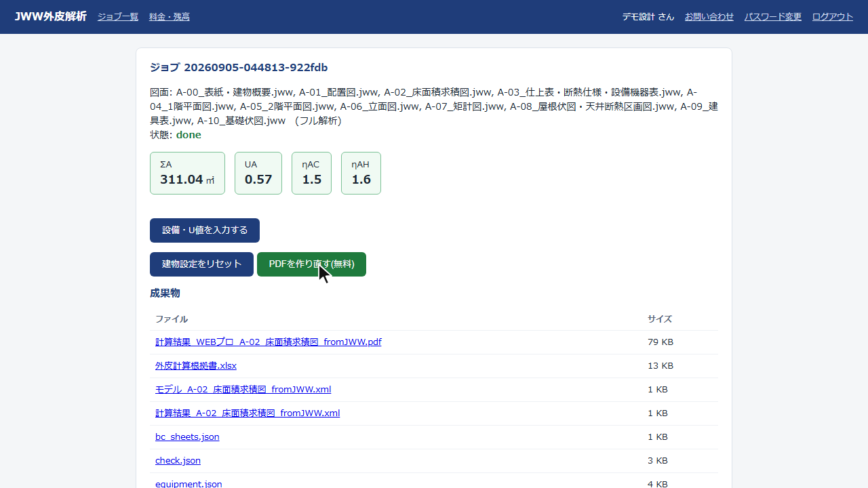Download 計算結果_WEBプロ_A-02 PDF file

tap(269, 342)
